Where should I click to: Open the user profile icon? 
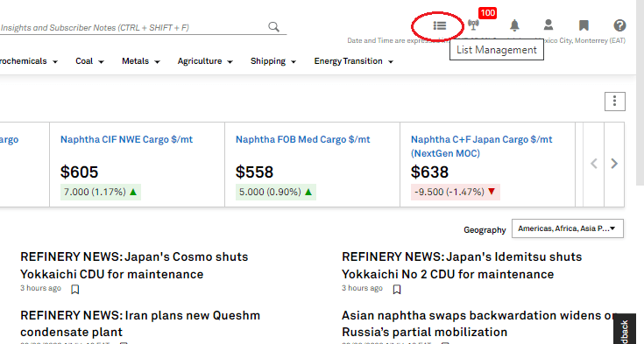[548, 25]
